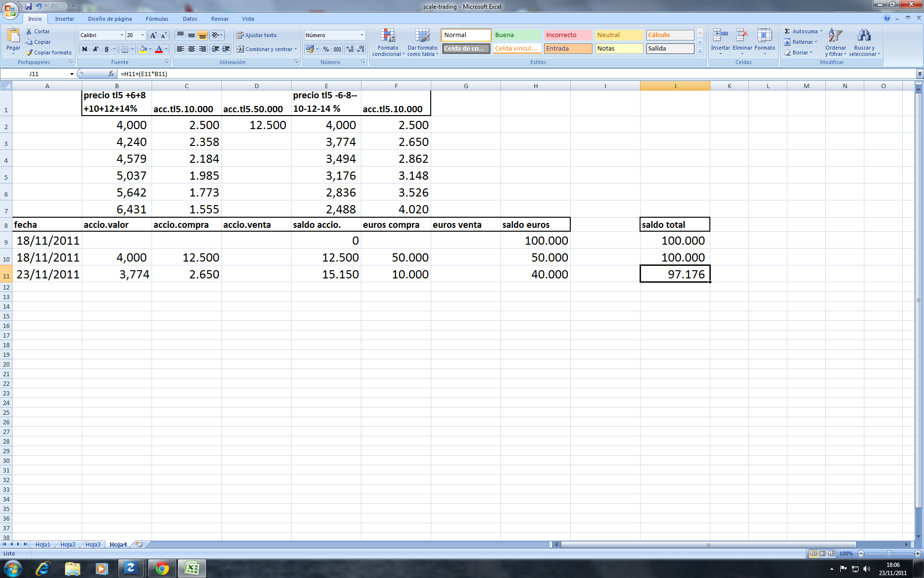The height and width of the screenshot is (578, 924).
Task: Apply the Incorrecto cell style
Action: (x=568, y=35)
